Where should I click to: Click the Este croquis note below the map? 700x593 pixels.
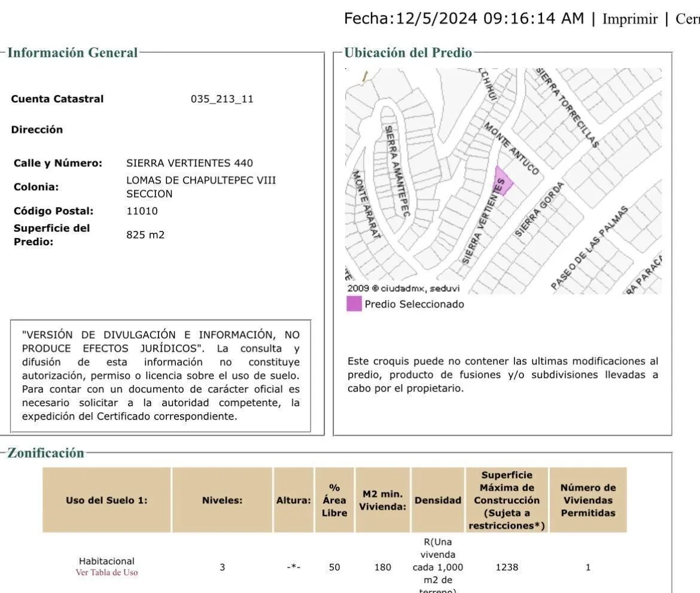coord(503,375)
